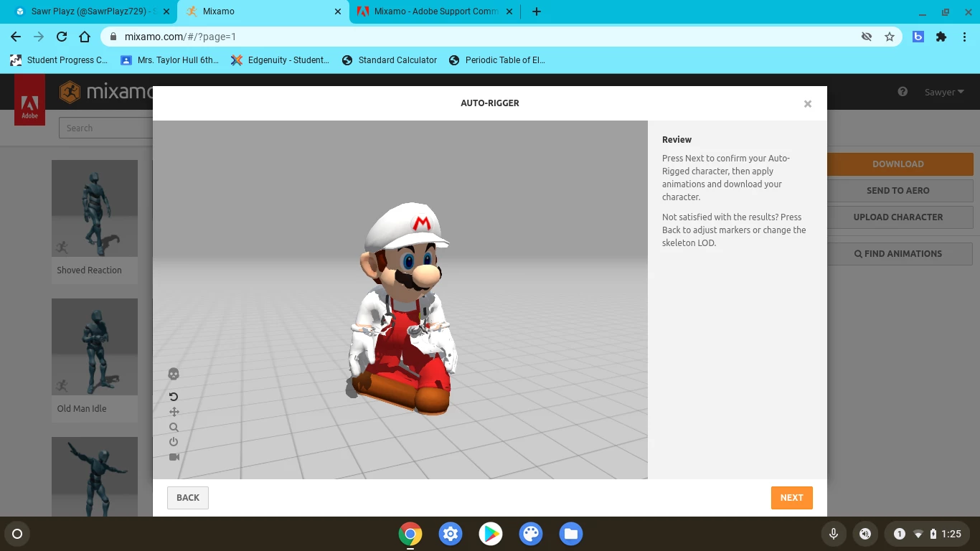Click the blue B extension icon
Image resolution: width=980 pixels, height=551 pixels.
pyautogui.click(x=918, y=37)
